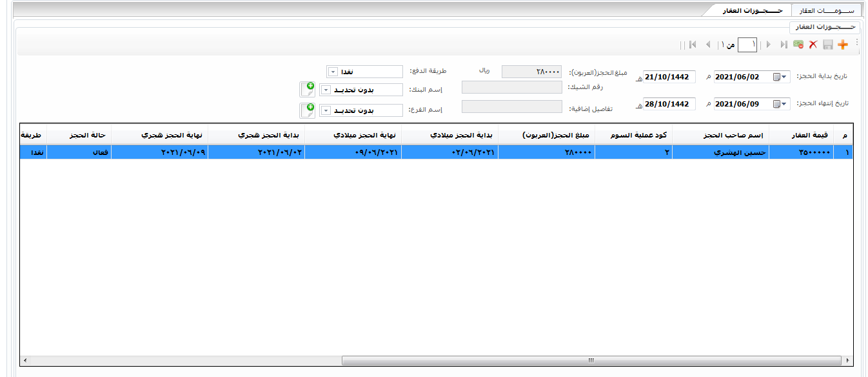Expand the branch name (إسم الفرع) dropdown

(x=326, y=111)
